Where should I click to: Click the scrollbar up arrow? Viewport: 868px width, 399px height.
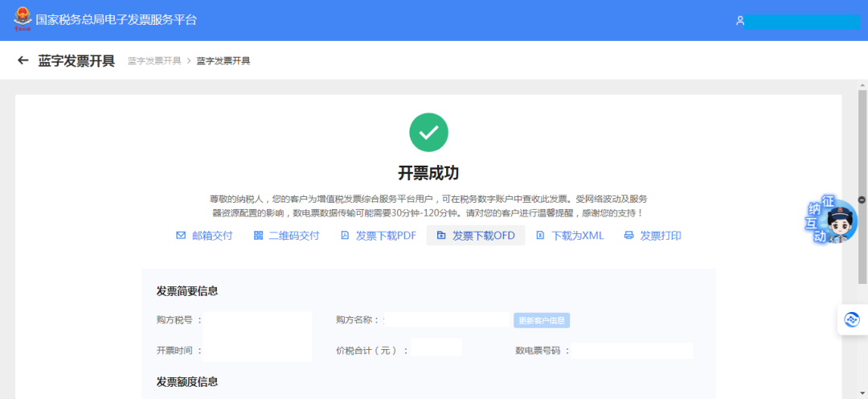(x=862, y=85)
